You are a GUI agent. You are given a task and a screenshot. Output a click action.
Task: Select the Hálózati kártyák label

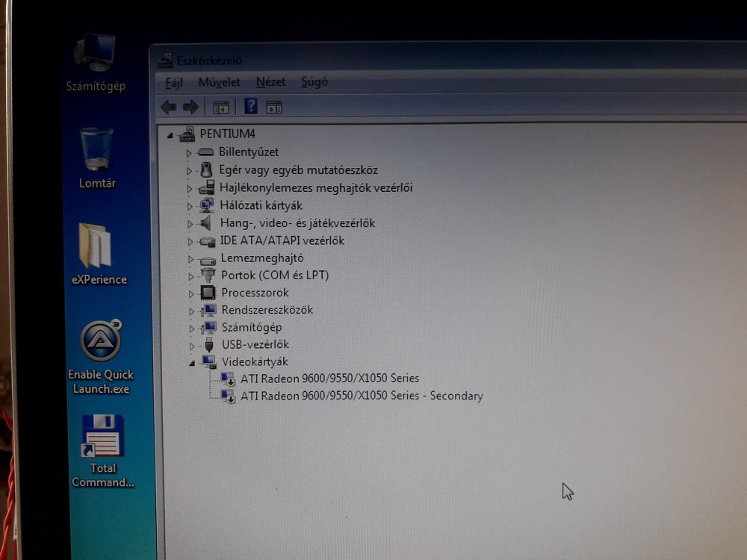coord(261,205)
